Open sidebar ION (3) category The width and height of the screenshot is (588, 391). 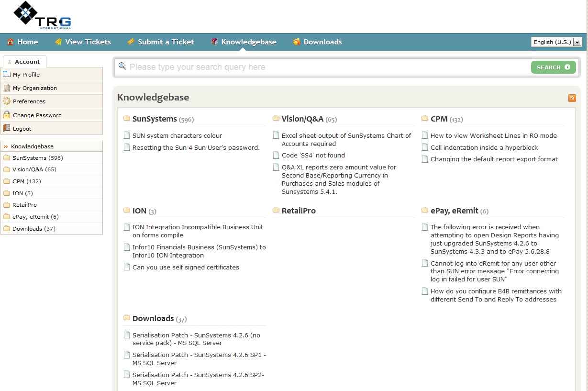click(23, 193)
